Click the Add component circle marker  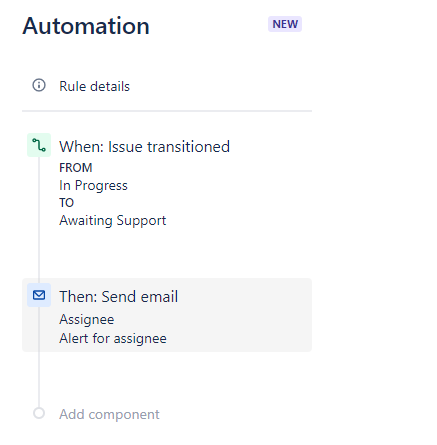pos(39,413)
